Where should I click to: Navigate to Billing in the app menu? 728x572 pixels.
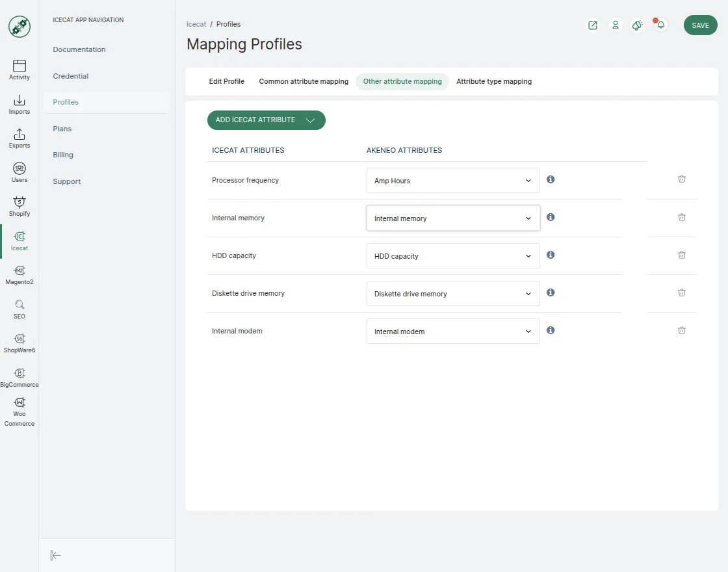(x=63, y=155)
